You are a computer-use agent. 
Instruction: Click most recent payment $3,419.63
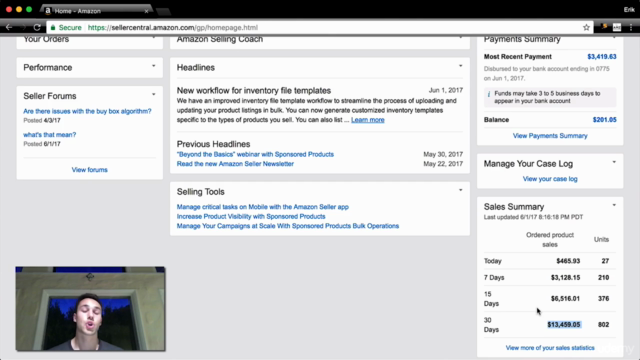click(602, 57)
